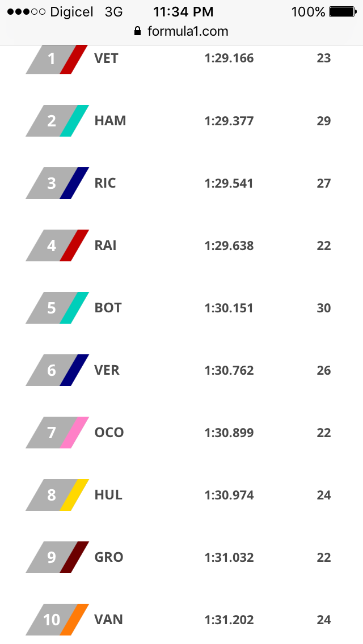Tap VAN's lap count 24
The height and width of the screenshot is (644, 363).
pyautogui.click(x=324, y=620)
